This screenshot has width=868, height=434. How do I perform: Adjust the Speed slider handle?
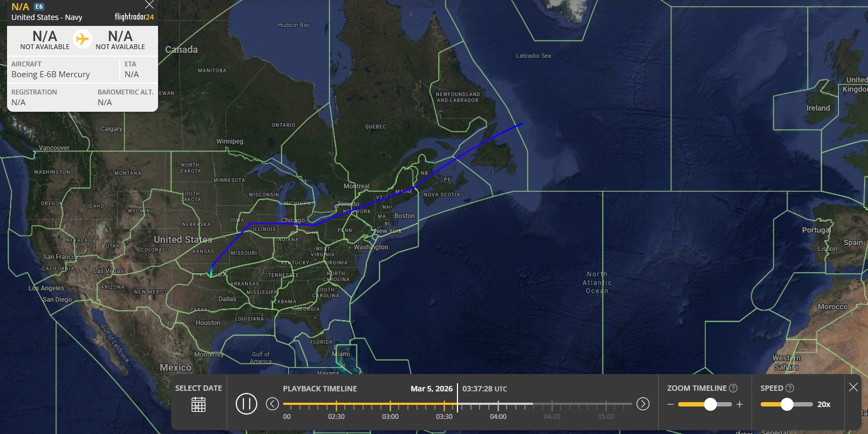[x=787, y=404]
